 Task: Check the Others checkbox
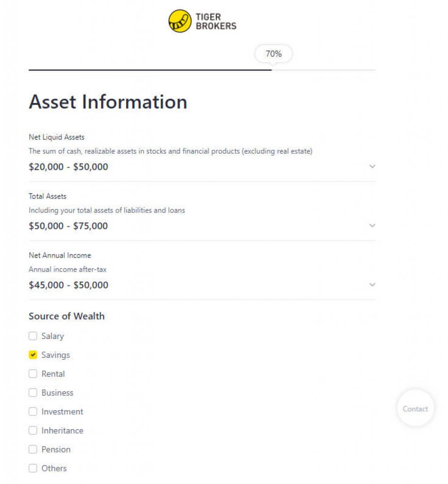point(33,468)
